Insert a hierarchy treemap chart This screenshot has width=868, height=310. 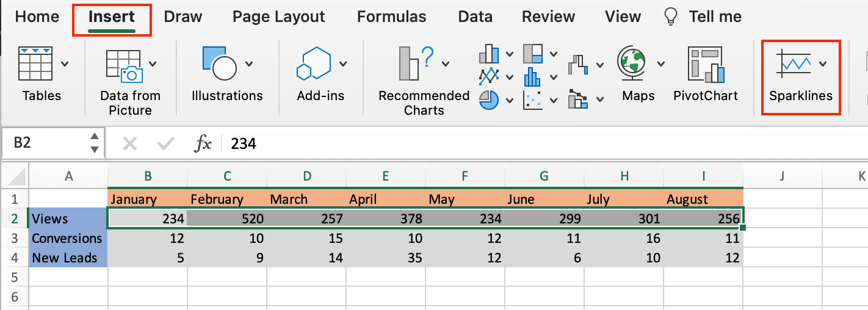tap(533, 54)
